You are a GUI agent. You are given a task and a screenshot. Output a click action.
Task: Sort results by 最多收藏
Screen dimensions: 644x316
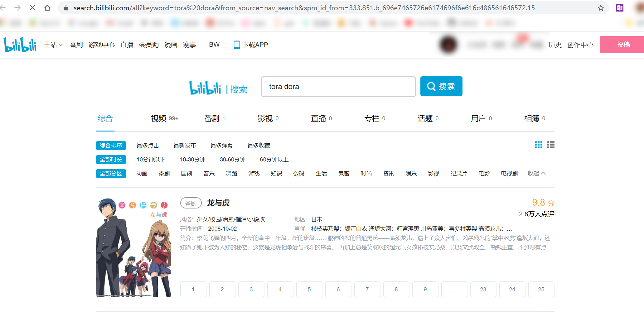point(259,146)
